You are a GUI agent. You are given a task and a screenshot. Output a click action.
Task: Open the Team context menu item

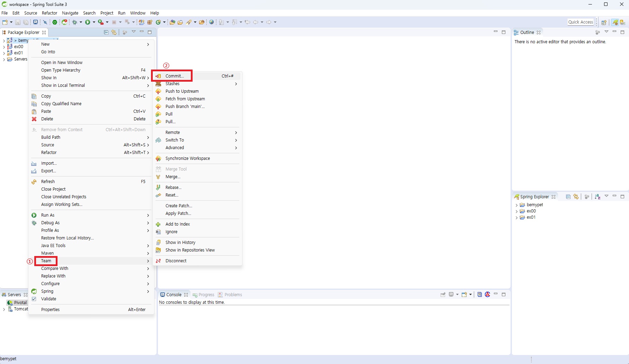click(x=91, y=261)
